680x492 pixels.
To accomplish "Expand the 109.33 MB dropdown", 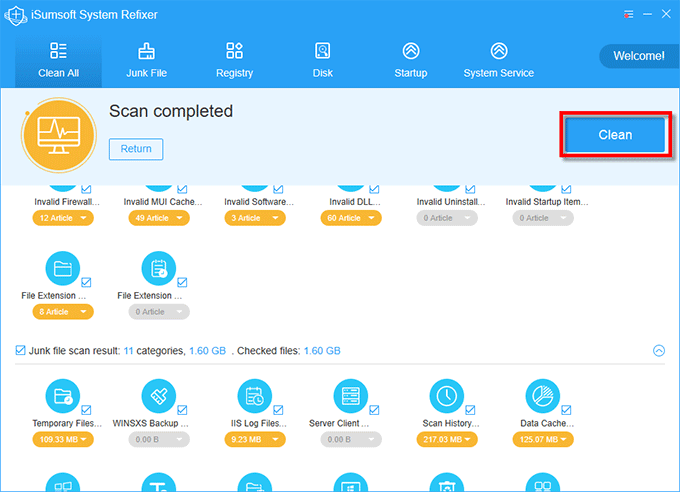I will 63,439.
